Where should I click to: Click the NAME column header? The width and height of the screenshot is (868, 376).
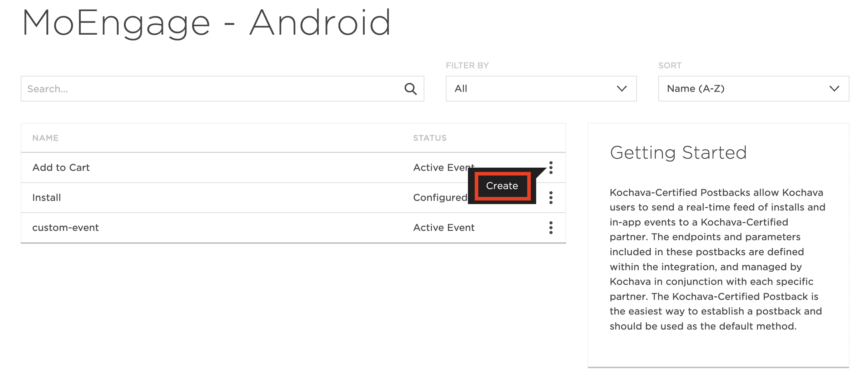pos(45,138)
